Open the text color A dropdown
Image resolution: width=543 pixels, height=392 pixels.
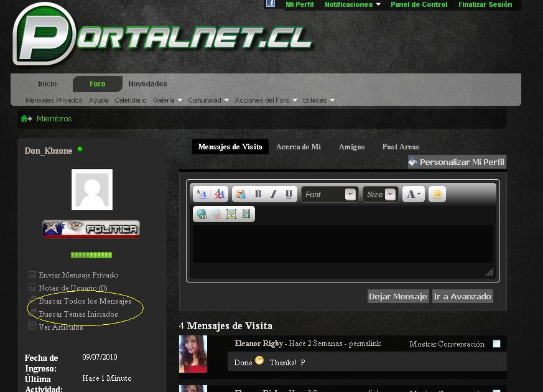point(414,194)
